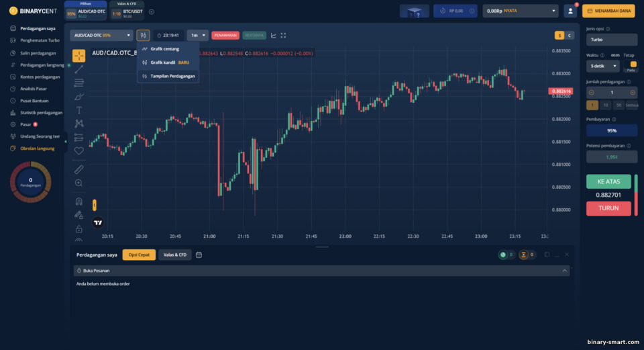This screenshot has height=350, width=644.
Task: Open Analisis Pasar in sidebar
Action: click(x=34, y=89)
